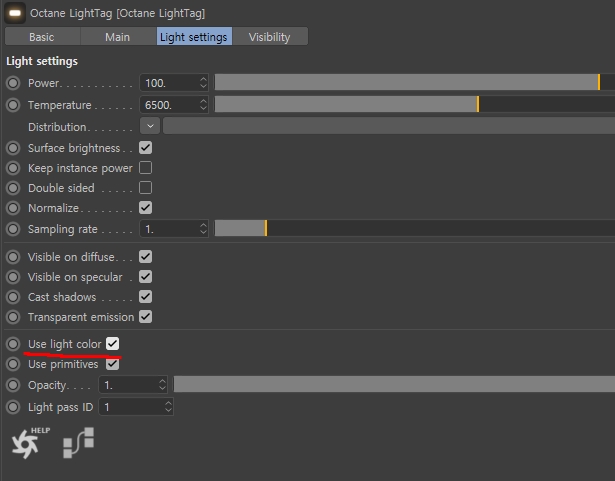Viewport: 615px width, 481px height.
Task: Uncheck Use primitives checkbox
Action: point(113,364)
